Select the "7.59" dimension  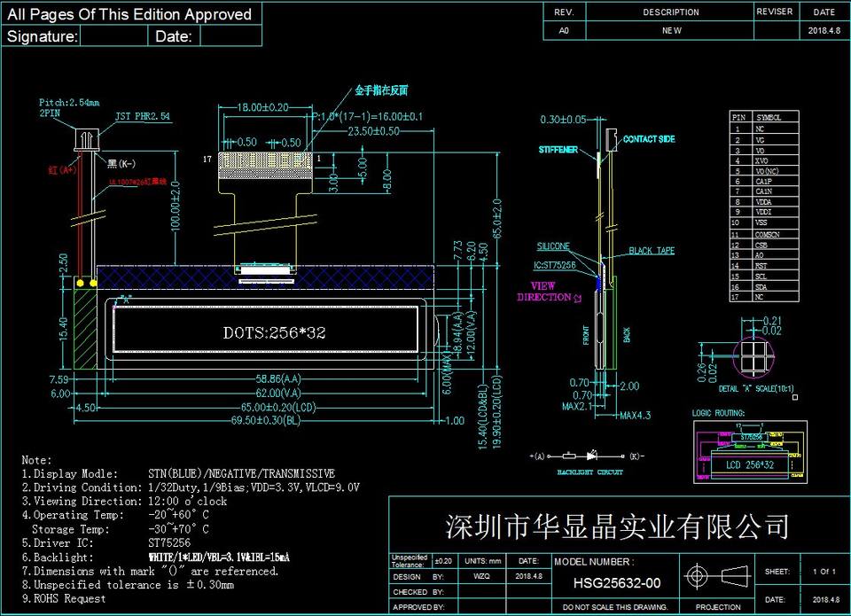pyautogui.click(x=59, y=379)
